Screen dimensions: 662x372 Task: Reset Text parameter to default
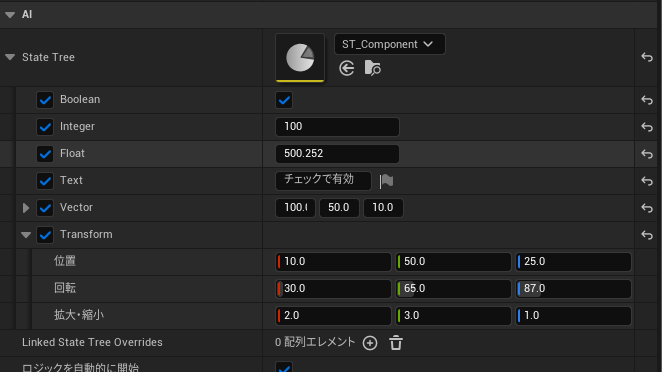click(x=647, y=181)
